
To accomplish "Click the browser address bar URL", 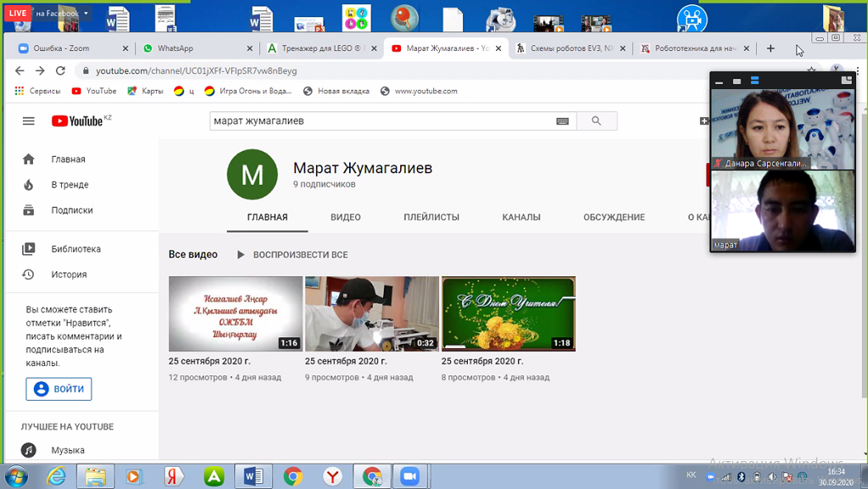I will coord(197,71).
